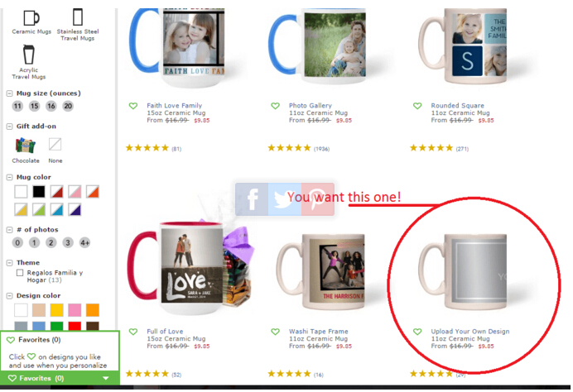Collapse the Mug size (ounces) section
This screenshot has height=392, width=573.
click(9, 93)
